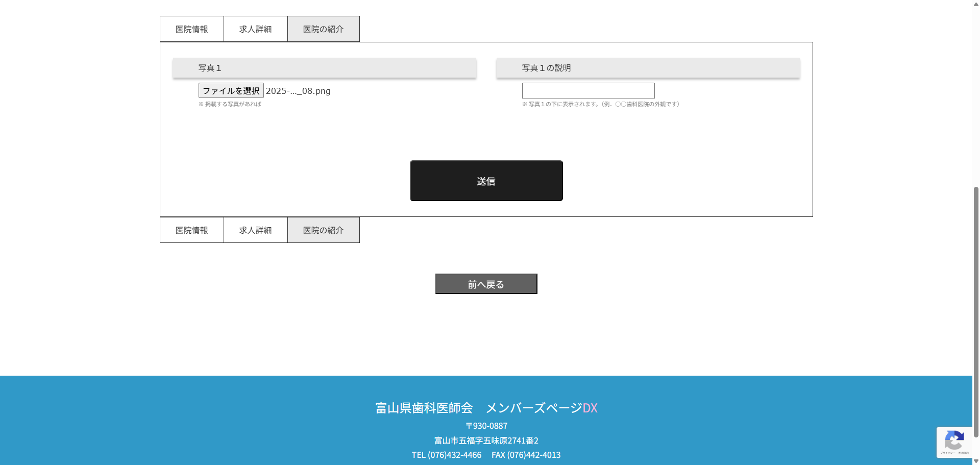
Task: Click the 写真１の説明 section header
Action: 648,68
